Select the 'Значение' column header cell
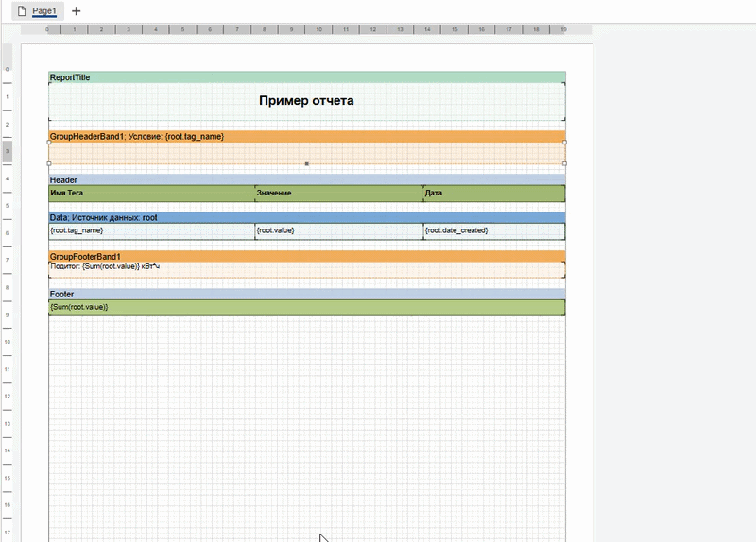 pos(337,194)
